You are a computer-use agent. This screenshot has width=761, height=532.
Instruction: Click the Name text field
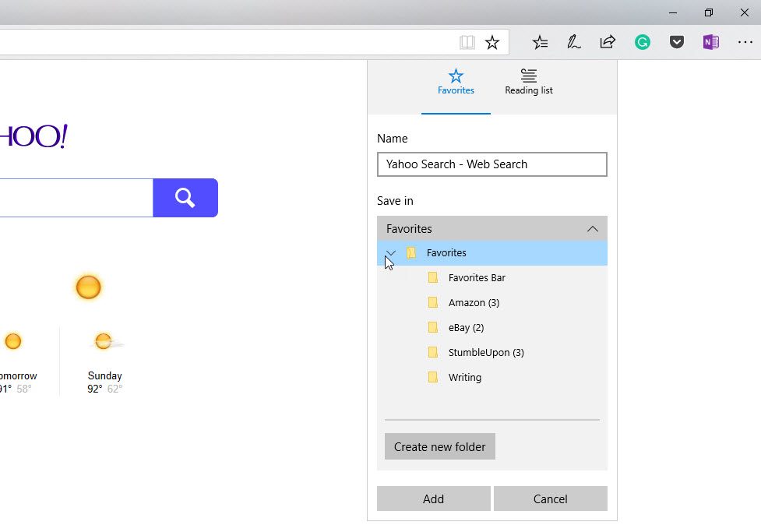[492, 164]
